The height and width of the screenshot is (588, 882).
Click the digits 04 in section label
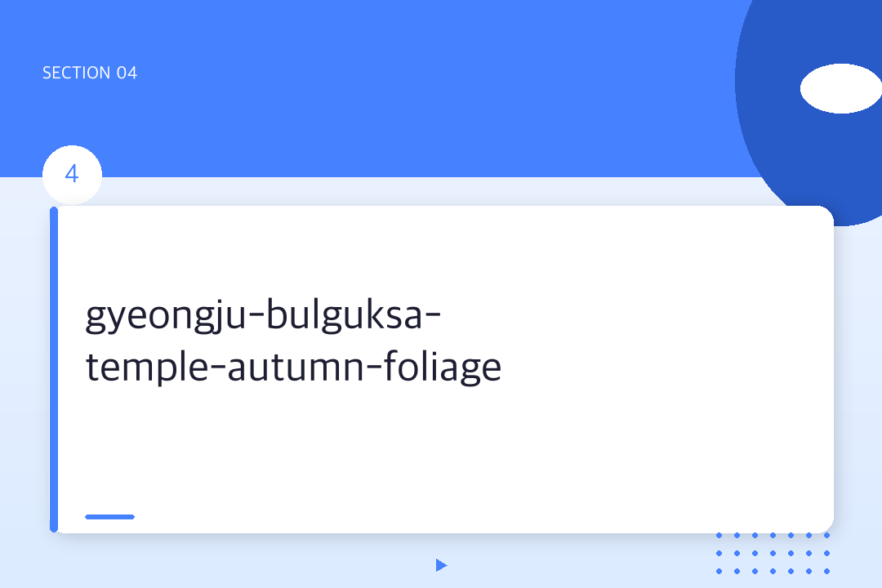click(x=127, y=73)
